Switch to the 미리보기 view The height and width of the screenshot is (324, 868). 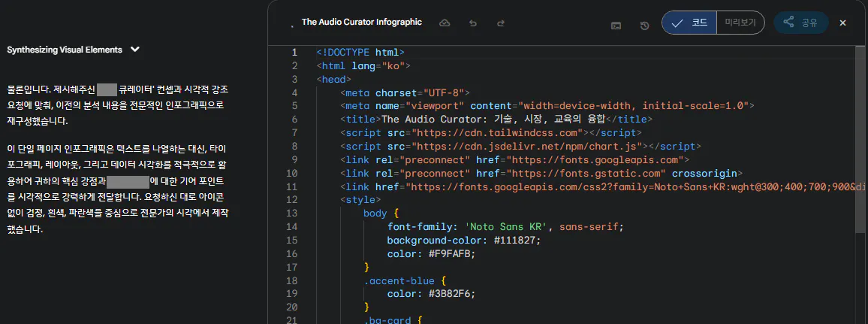click(x=740, y=23)
